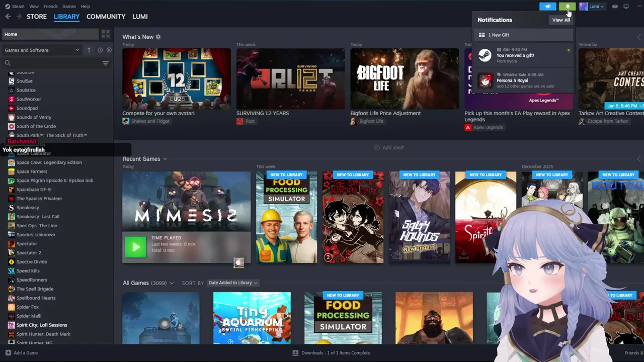Select South of the Circle in list
This screenshot has width=644, height=362.
(x=36, y=126)
